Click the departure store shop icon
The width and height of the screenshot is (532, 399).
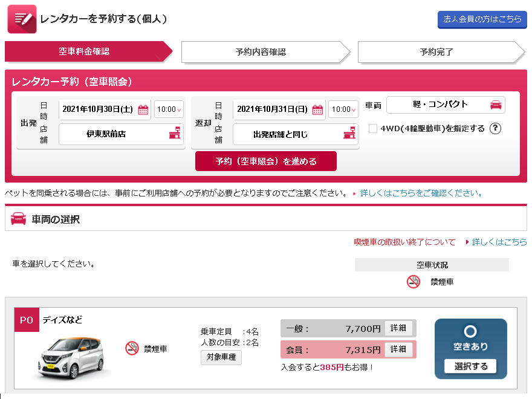[x=174, y=134]
